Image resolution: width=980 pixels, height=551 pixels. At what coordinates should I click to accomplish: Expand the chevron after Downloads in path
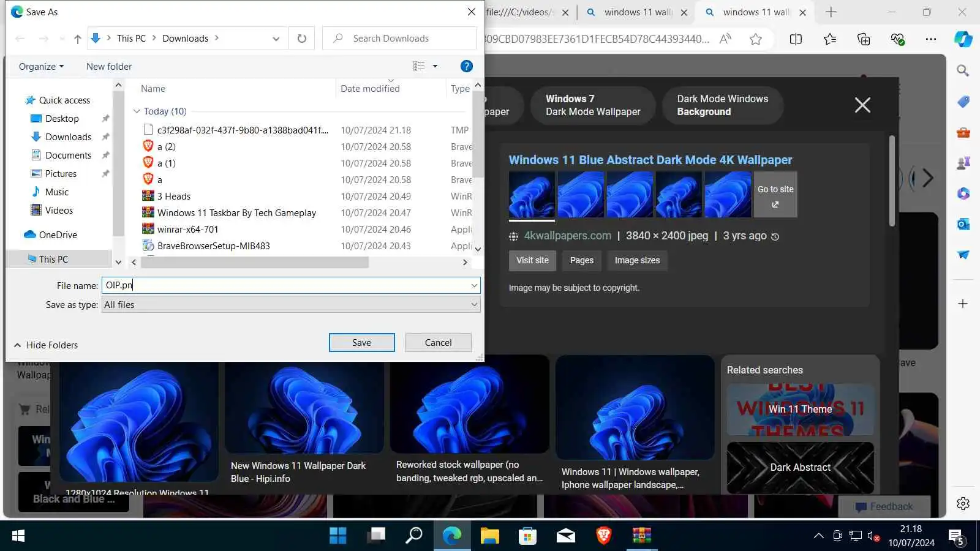pyautogui.click(x=217, y=38)
